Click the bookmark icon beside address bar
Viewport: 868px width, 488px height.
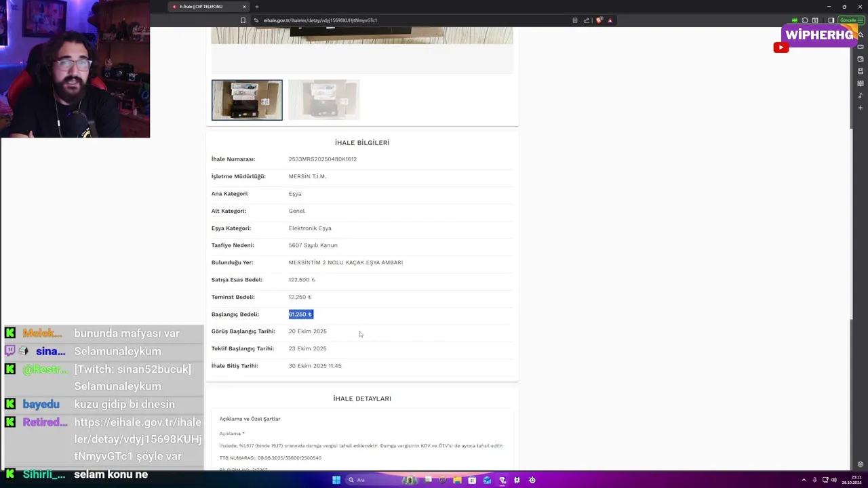[x=243, y=20]
